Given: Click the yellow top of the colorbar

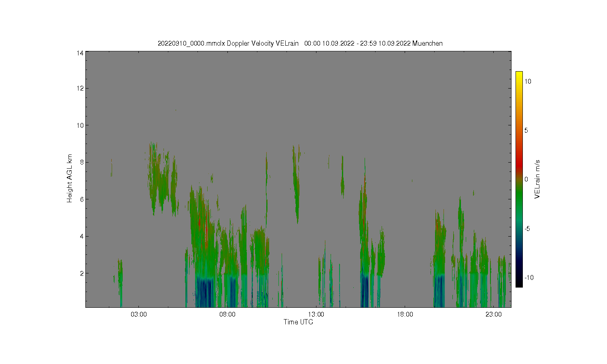Looking at the screenshot, I should pos(519,75).
